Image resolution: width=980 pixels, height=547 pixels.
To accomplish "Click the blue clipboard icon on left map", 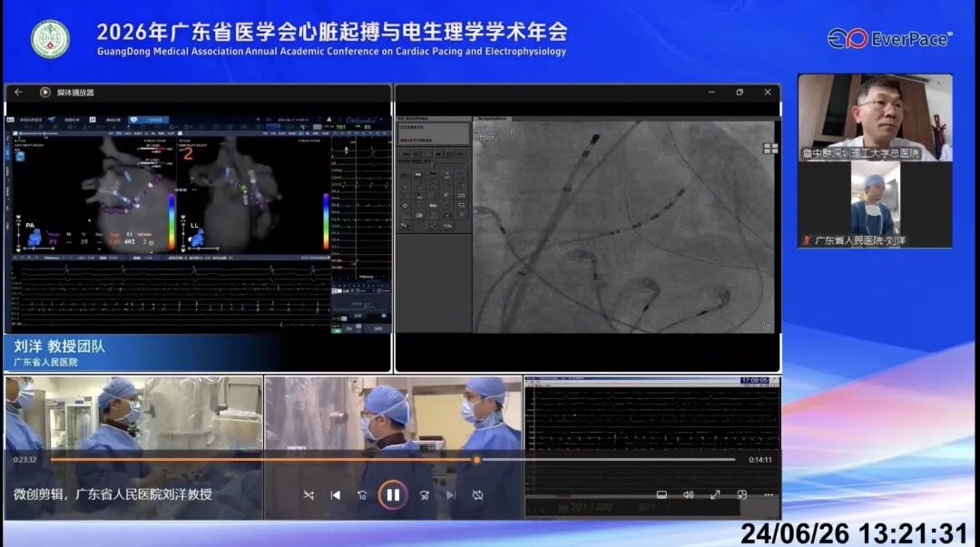I will (x=20, y=156).
